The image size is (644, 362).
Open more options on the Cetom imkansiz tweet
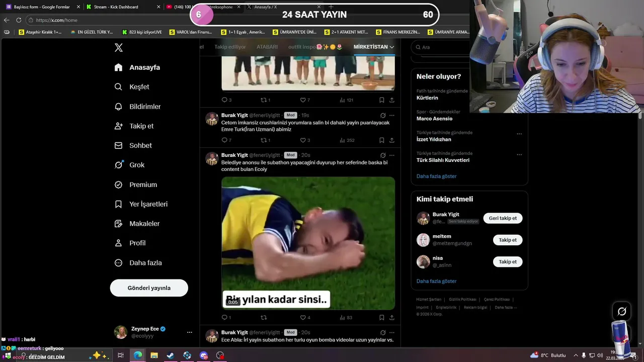[x=392, y=115]
